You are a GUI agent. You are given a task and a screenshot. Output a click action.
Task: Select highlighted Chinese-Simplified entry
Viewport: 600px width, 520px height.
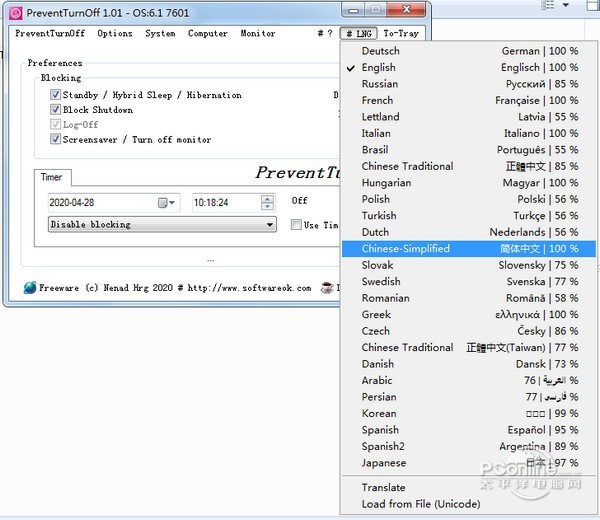click(469, 248)
